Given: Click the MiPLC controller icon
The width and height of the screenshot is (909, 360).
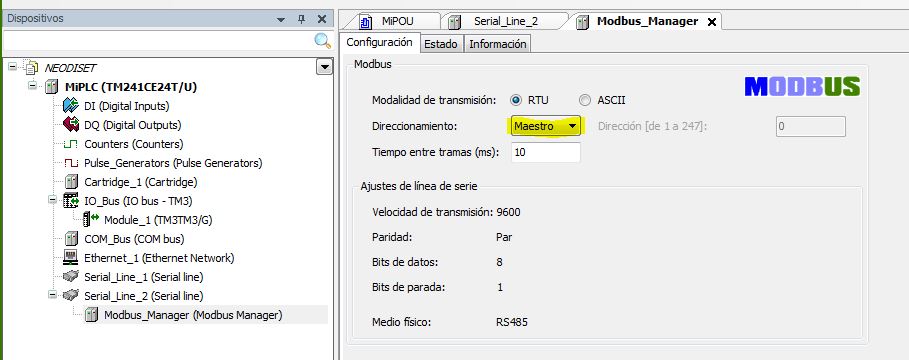Looking at the screenshot, I should pos(52,87).
